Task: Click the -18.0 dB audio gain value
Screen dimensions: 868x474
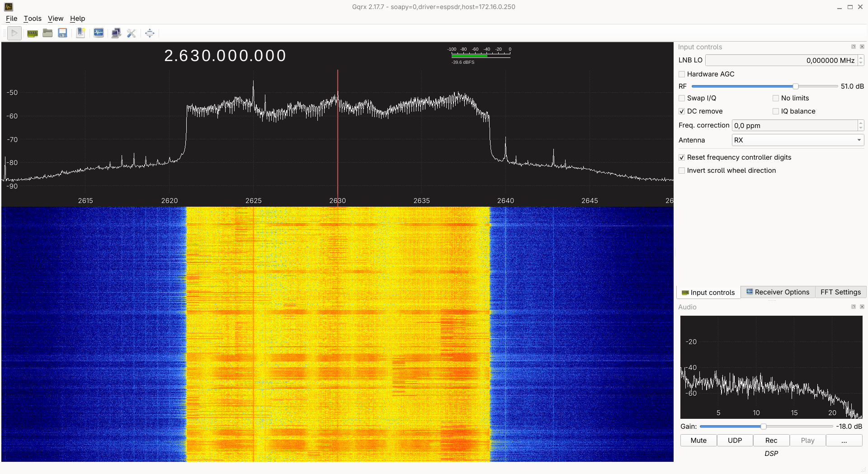Action: 849,427
